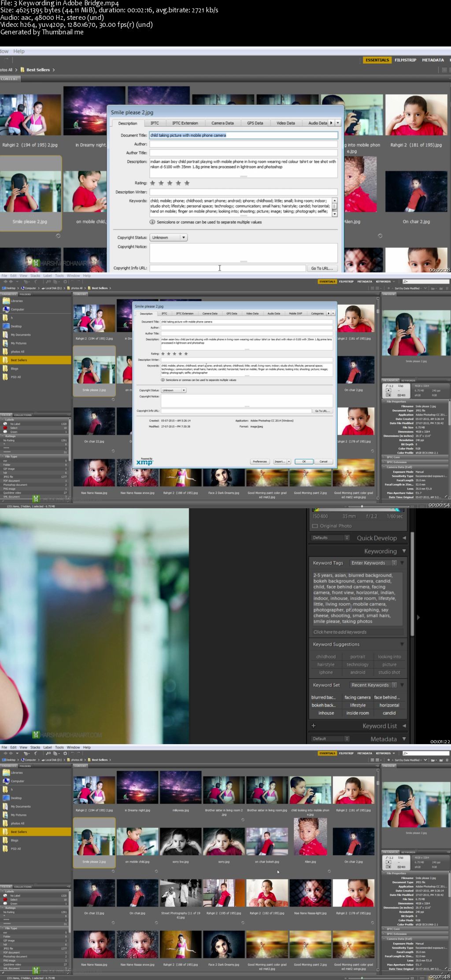The image size is (451, 980).
Task: Click the red Select label filter in bottom frame
Action: click(x=35, y=899)
